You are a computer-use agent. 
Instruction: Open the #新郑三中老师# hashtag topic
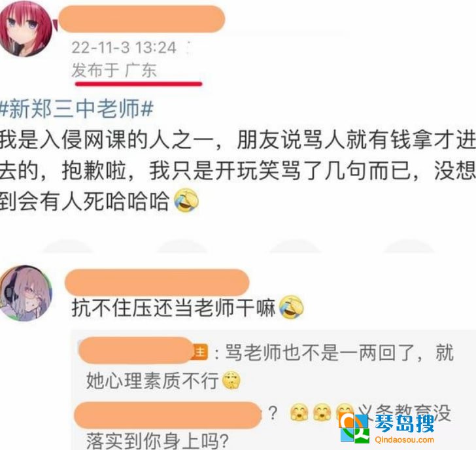[76, 109]
